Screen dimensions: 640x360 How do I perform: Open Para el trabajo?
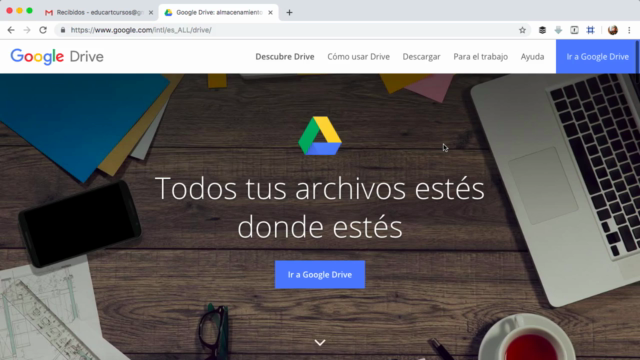click(480, 57)
